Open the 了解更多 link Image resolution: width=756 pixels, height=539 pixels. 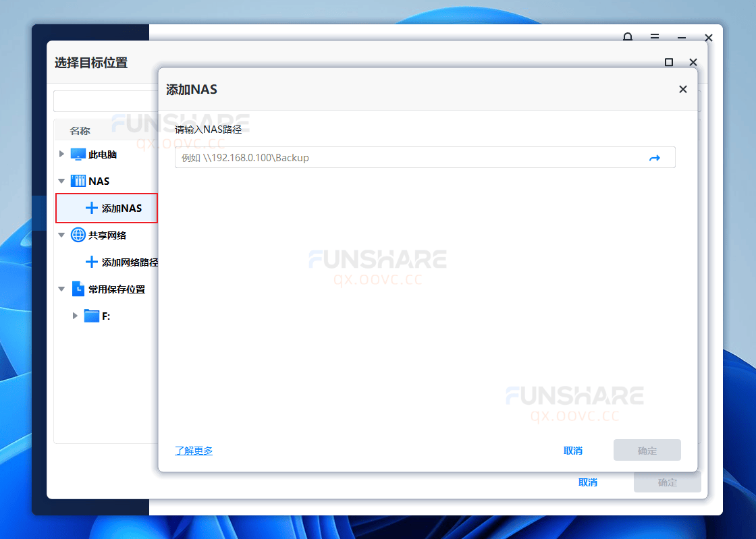pos(194,451)
